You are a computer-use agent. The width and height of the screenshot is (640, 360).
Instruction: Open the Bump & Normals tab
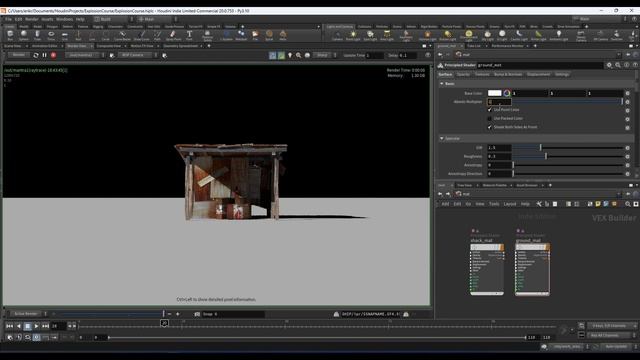click(x=508, y=74)
